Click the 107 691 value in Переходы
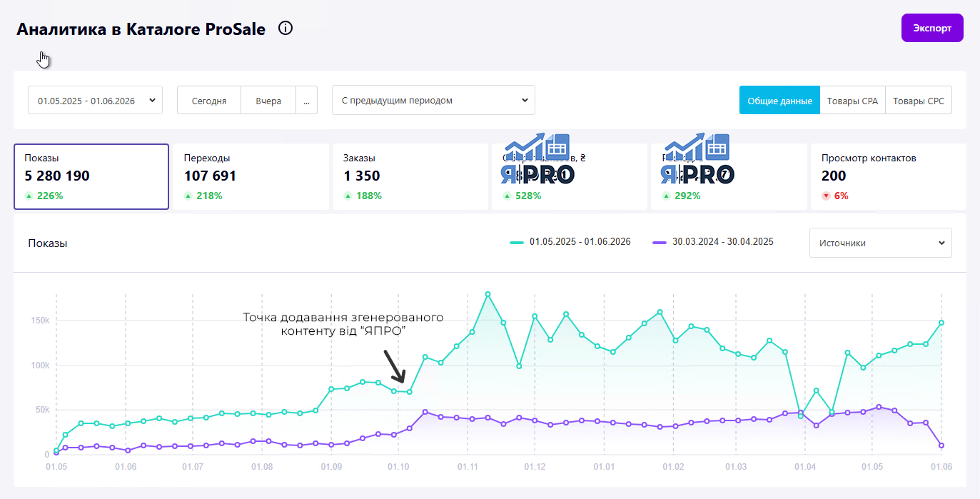The image size is (980, 499). click(210, 176)
